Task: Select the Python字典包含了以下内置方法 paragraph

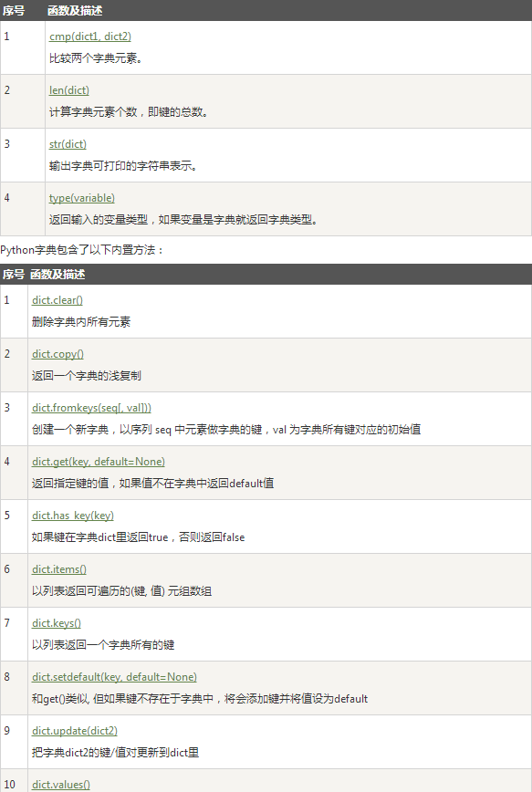Action: click(x=82, y=250)
